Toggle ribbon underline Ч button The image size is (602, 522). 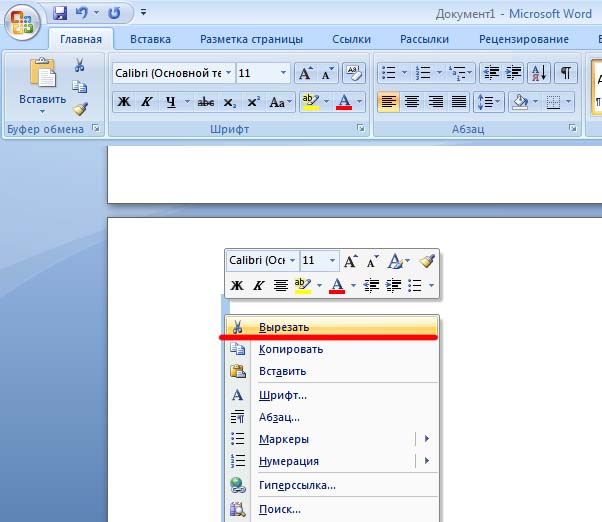click(x=170, y=102)
